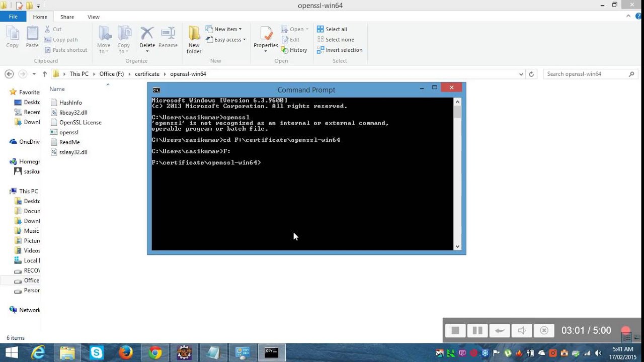Select the ReadMe file

(69, 142)
